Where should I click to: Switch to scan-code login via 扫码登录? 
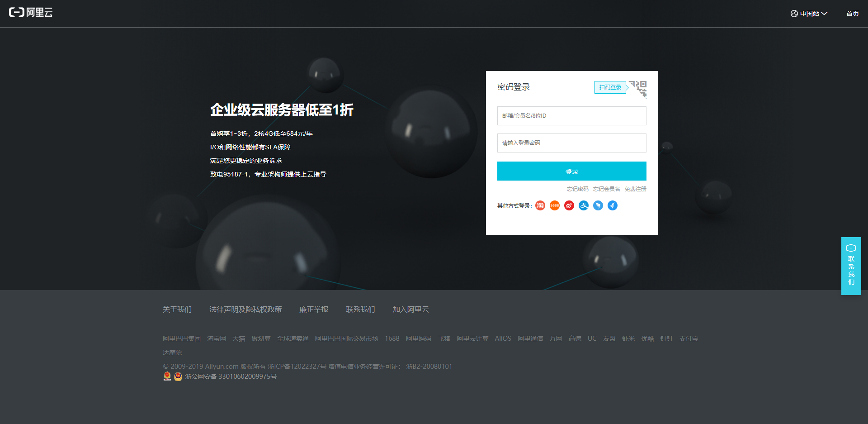click(609, 87)
